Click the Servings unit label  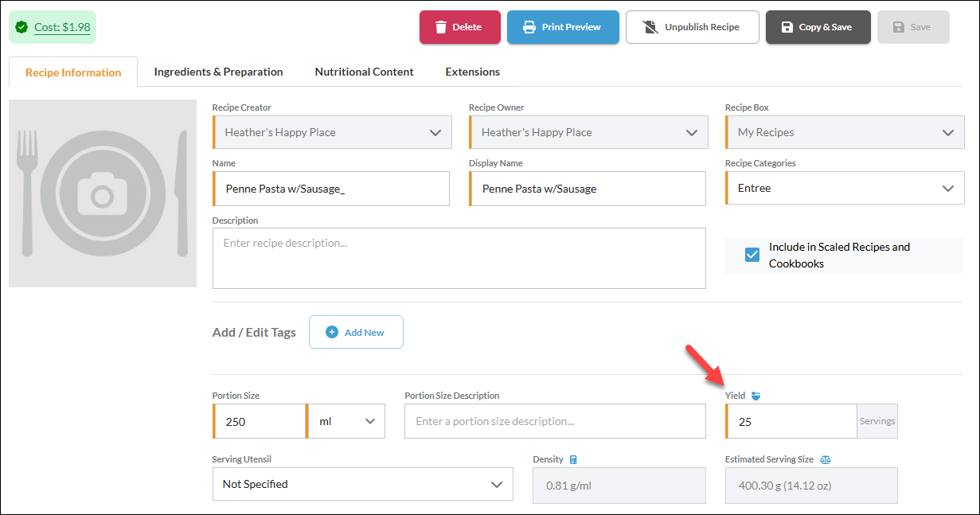[877, 421]
